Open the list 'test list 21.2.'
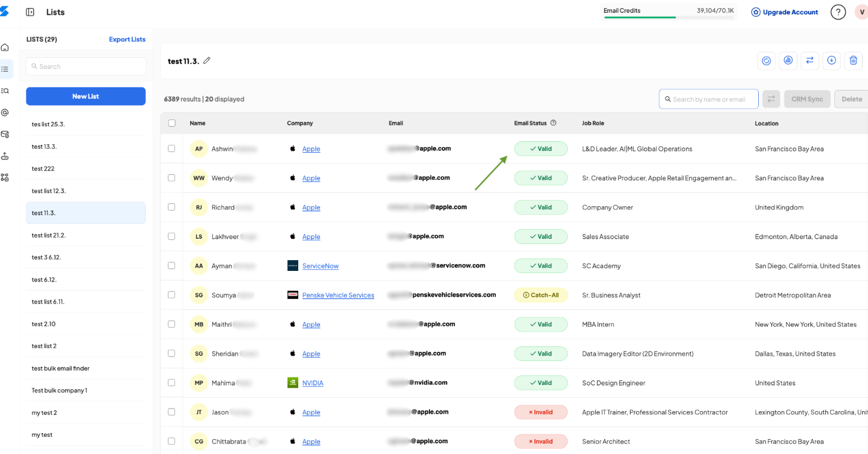 (x=86, y=235)
